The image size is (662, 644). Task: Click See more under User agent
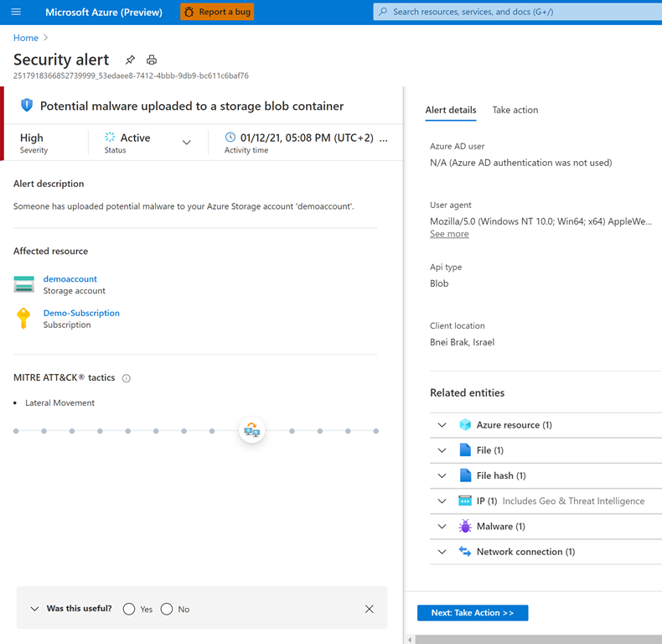pyautogui.click(x=449, y=234)
